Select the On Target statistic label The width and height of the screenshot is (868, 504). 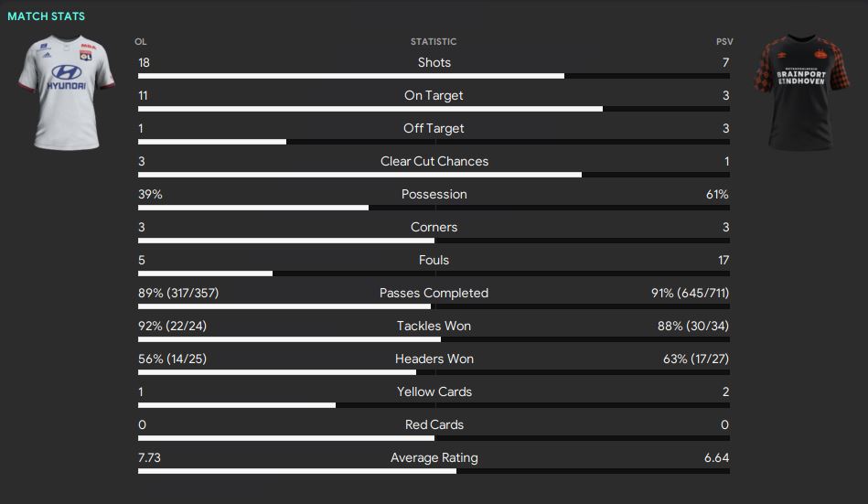[x=434, y=95]
